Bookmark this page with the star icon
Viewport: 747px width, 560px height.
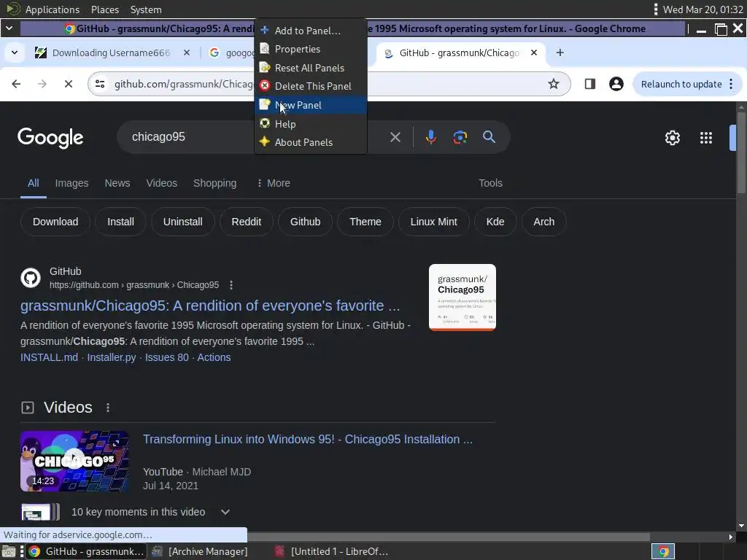[x=553, y=85]
